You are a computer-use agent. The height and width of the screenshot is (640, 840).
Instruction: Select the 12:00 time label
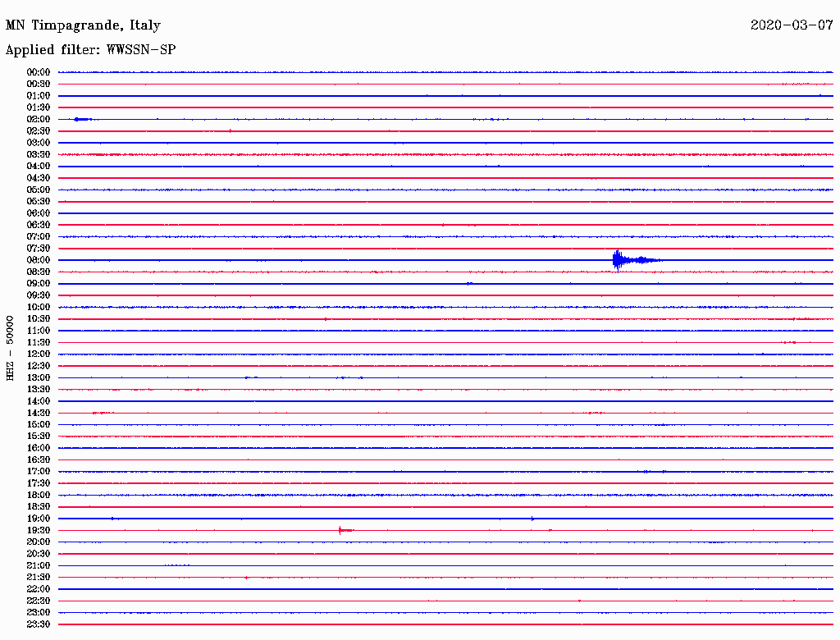click(39, 354)
